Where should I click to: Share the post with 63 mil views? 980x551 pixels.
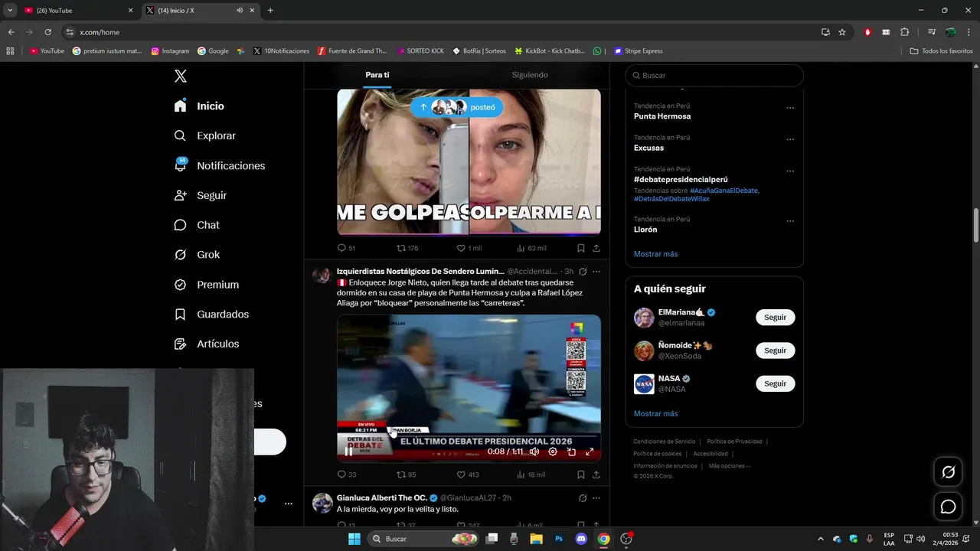(x=596, y=248)
